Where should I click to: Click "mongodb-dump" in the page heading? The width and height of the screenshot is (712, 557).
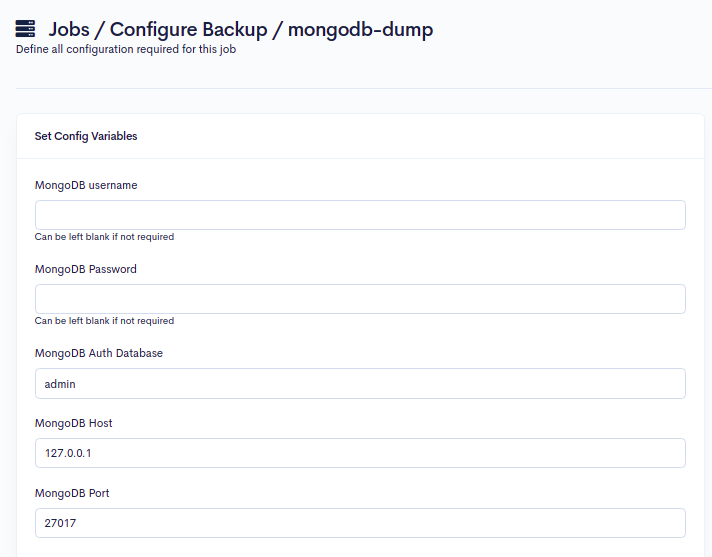(360, 29)
